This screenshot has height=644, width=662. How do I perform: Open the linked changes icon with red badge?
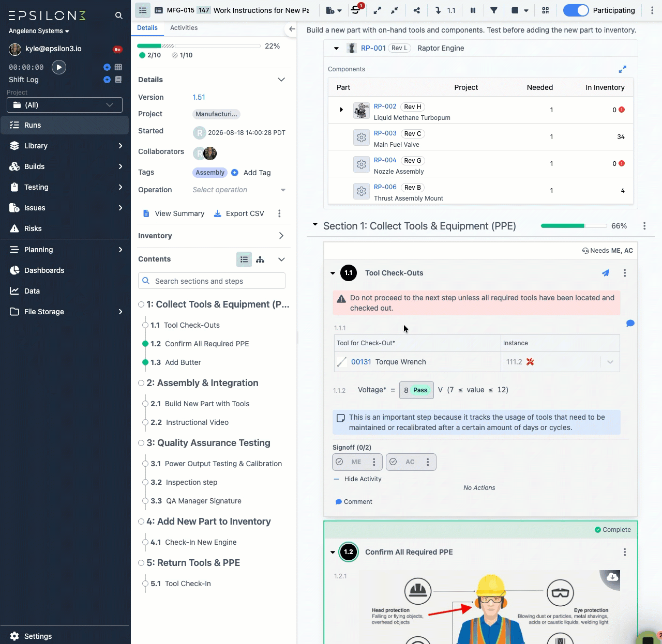[x=356, y=10]
